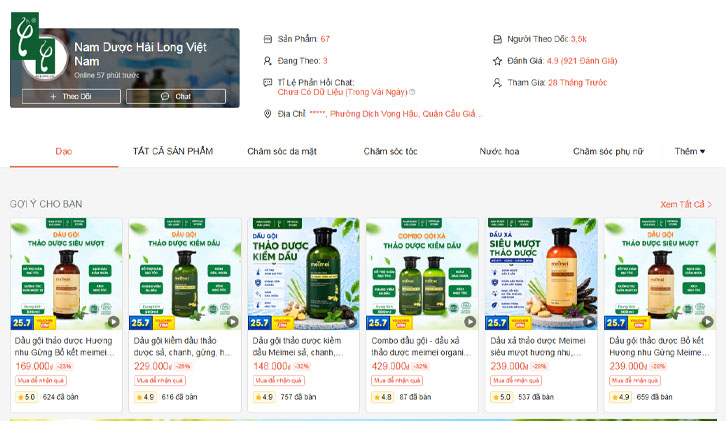Screen dimensions: 726x429
Task: Open Chăm sóc tóc category
Action: 390,151
